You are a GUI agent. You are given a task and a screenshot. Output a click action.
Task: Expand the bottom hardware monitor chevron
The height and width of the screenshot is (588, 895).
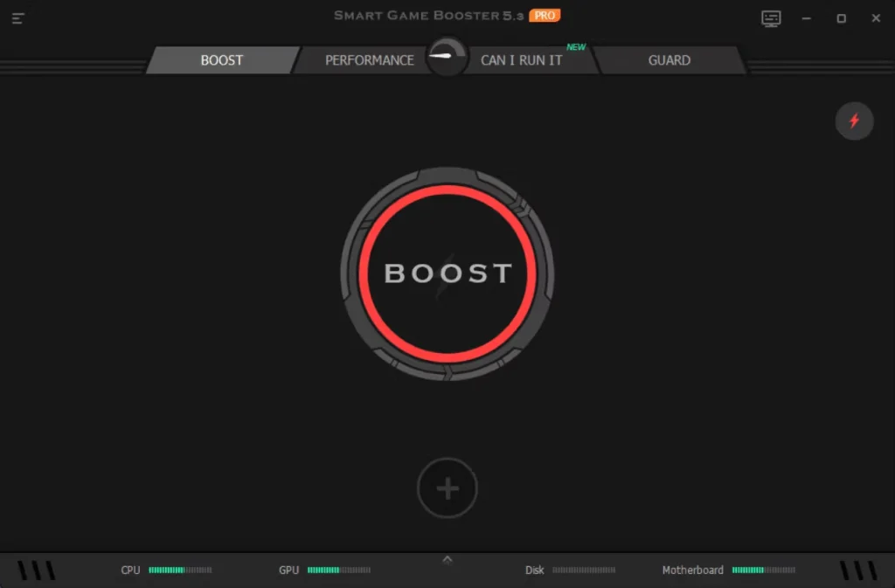click(x=447, y=559)
